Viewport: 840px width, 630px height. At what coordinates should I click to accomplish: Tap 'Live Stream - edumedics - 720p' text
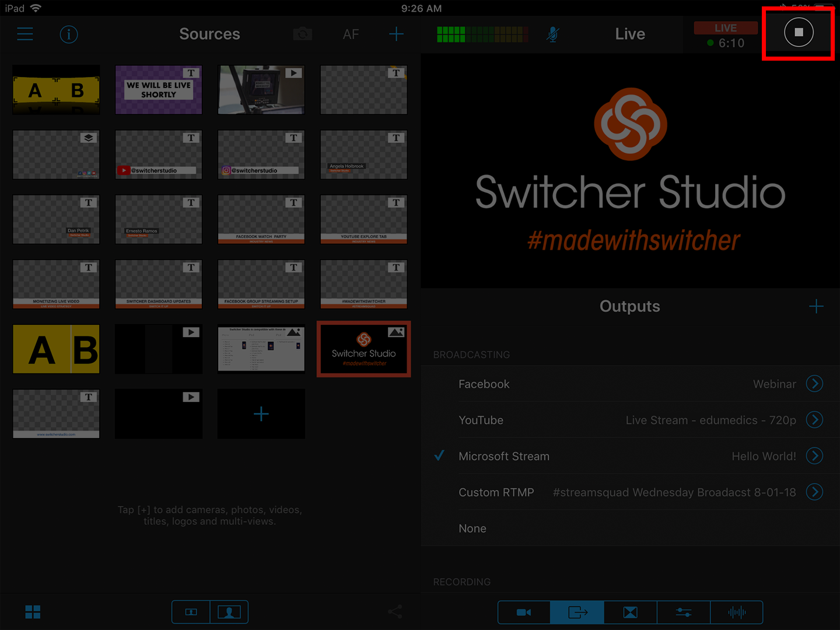(x=710, y=420)
